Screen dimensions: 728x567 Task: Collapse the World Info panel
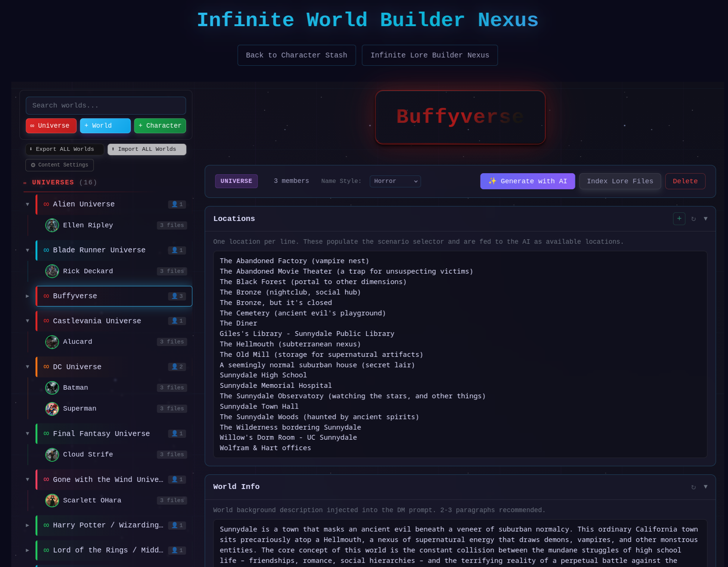pos(706,487)
